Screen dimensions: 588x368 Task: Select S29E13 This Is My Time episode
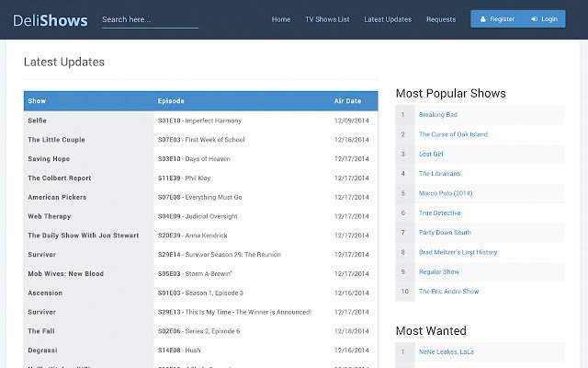(234, 312)
